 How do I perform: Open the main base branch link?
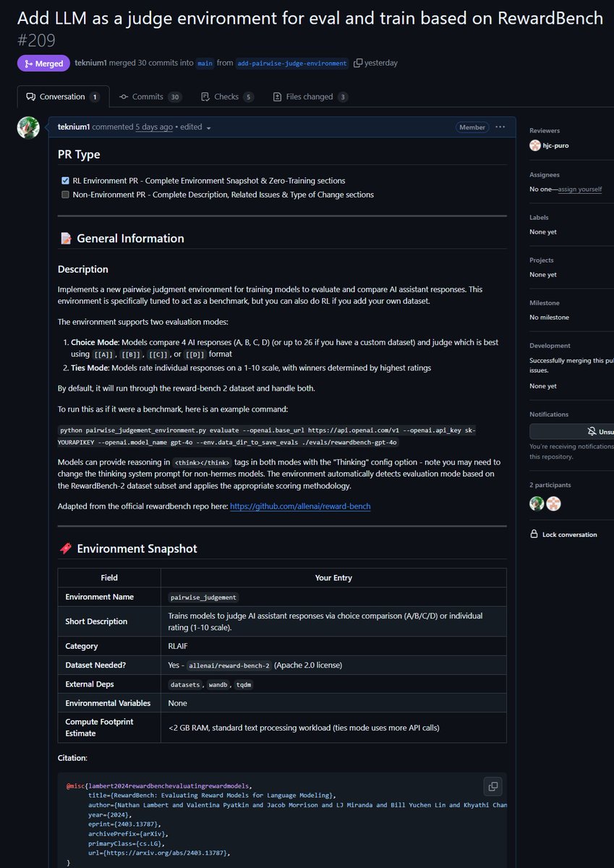[x=205, y=64]
